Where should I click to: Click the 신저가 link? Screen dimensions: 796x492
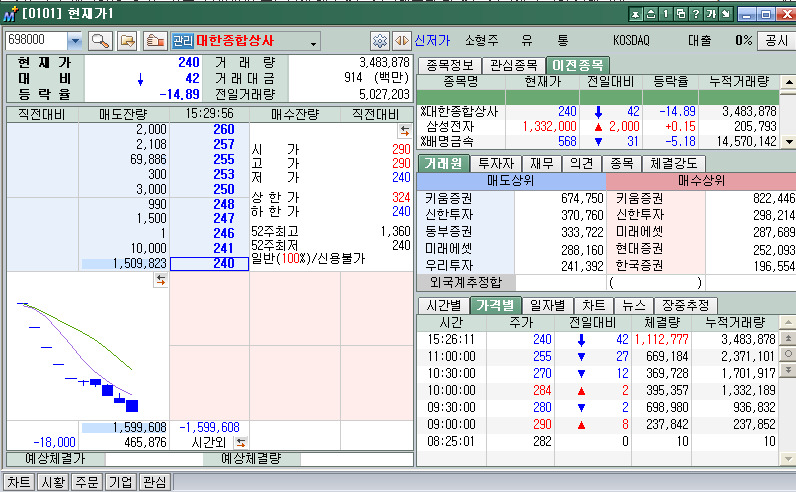pos(432,41)
